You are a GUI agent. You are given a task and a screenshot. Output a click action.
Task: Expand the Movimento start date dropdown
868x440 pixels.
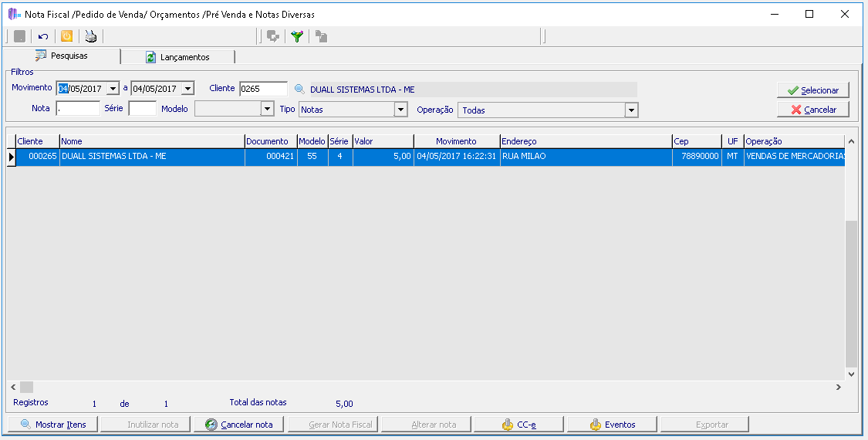[x=113, y=89]
